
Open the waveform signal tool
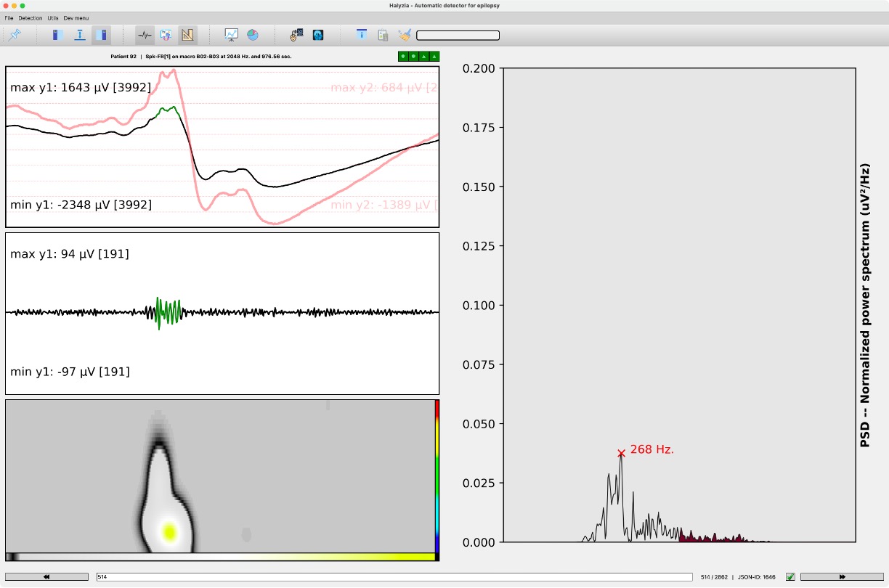coord(144,34)
